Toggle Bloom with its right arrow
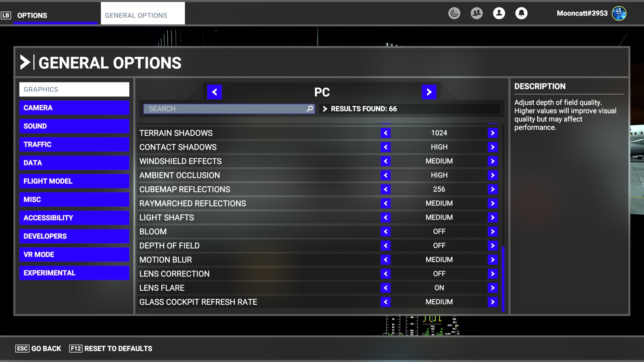This screenshot has width=644, height=362. click(492, 232)
